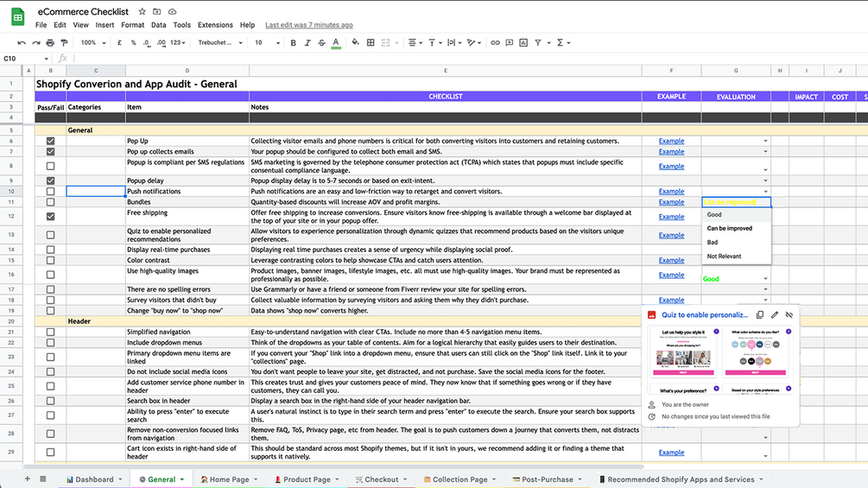Check the Push notifications checkbox
868x488 pixels.
[50, 192]
